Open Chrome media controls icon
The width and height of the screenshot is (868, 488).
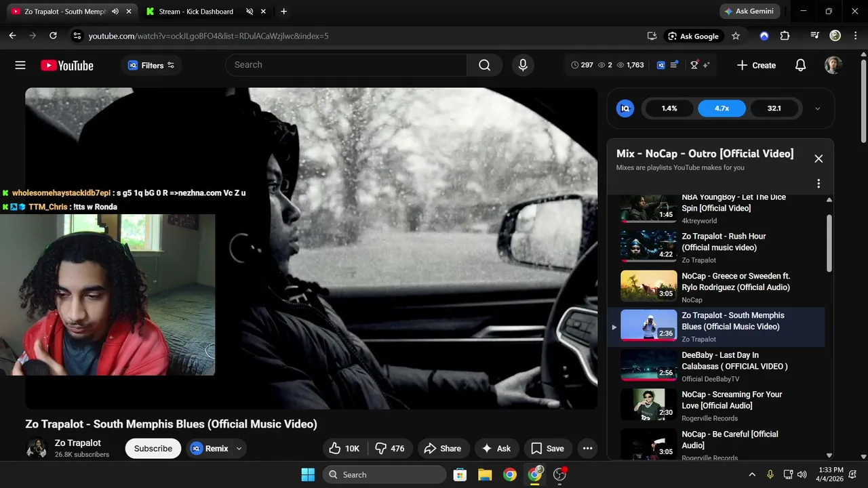tap(814, 36)
